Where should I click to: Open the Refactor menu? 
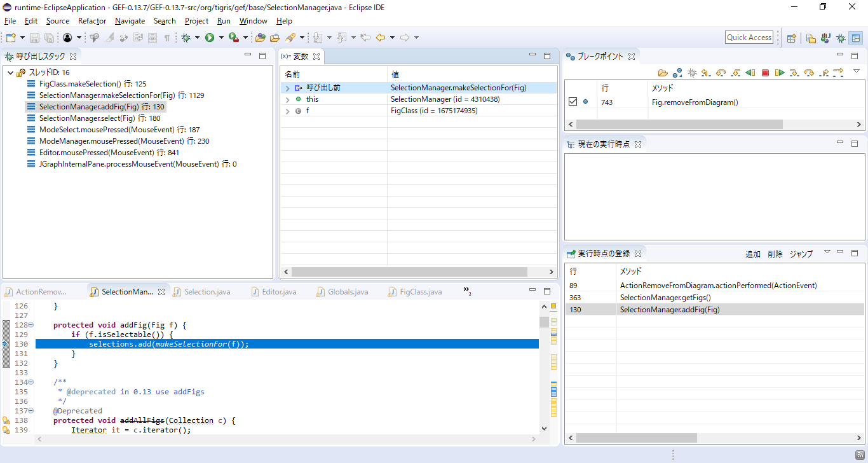tap(92, 21)
